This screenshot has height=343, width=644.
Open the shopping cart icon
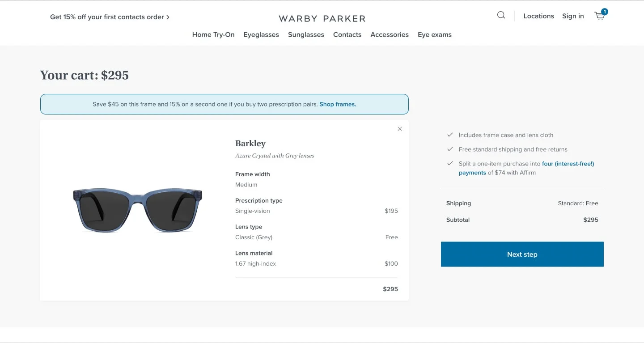599,16
